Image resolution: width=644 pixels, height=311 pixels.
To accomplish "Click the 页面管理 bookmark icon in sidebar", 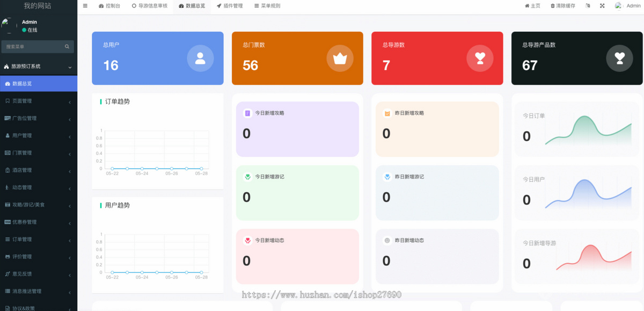I will pos(7,101).
